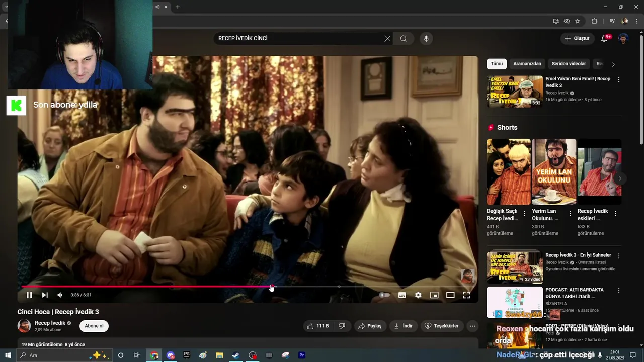Open more actions three-dot button below video

(x=472, y=326)
